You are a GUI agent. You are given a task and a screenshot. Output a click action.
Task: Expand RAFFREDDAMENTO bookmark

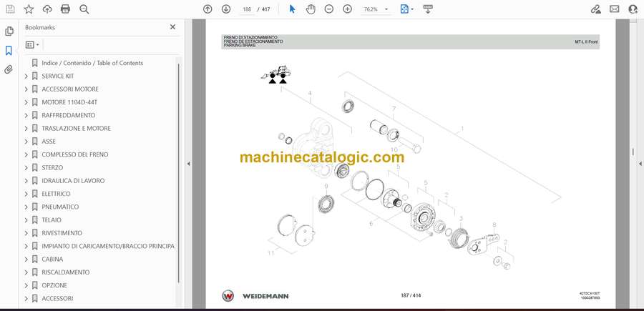26,115
